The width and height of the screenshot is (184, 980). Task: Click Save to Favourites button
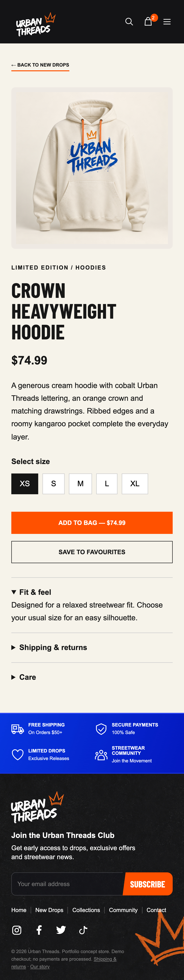(92, 552)
